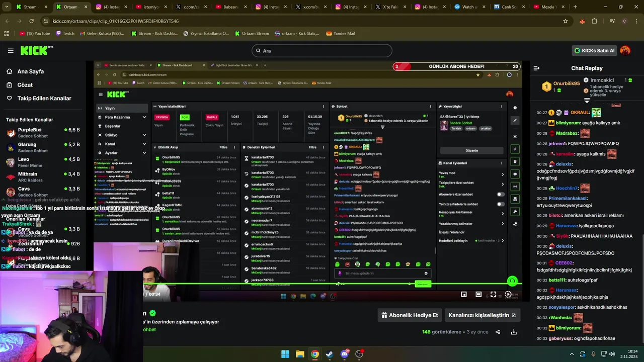The image size is (644, 362).
Task: Open Yayıncı Tokatlama bookmark
Action: tap(206, 33)
